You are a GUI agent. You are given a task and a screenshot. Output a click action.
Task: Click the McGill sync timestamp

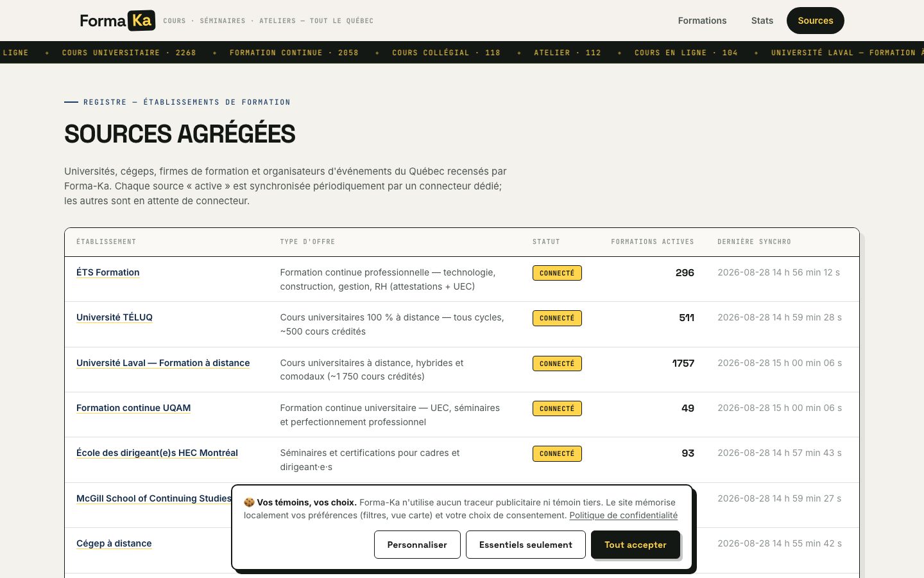779,498
